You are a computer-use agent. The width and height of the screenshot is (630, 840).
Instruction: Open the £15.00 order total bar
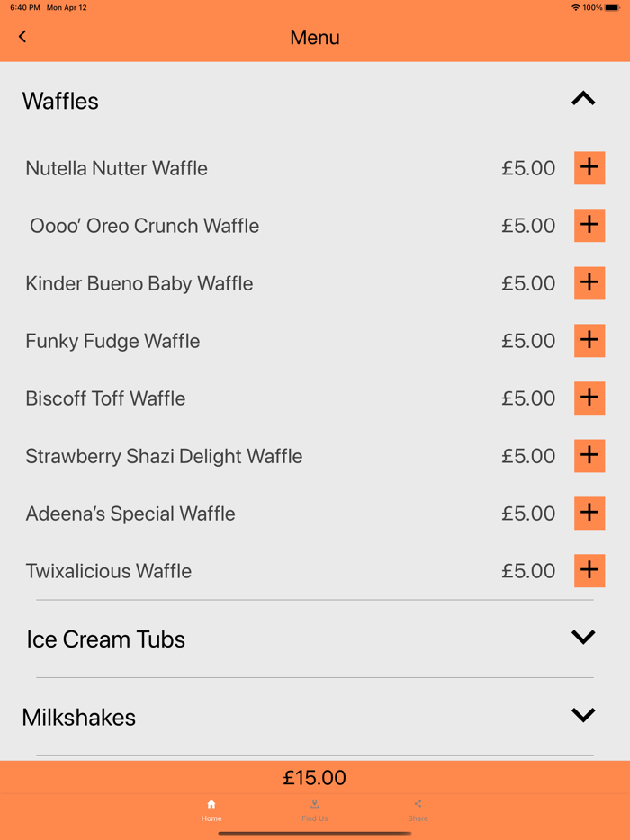click(x=315, y=778)
